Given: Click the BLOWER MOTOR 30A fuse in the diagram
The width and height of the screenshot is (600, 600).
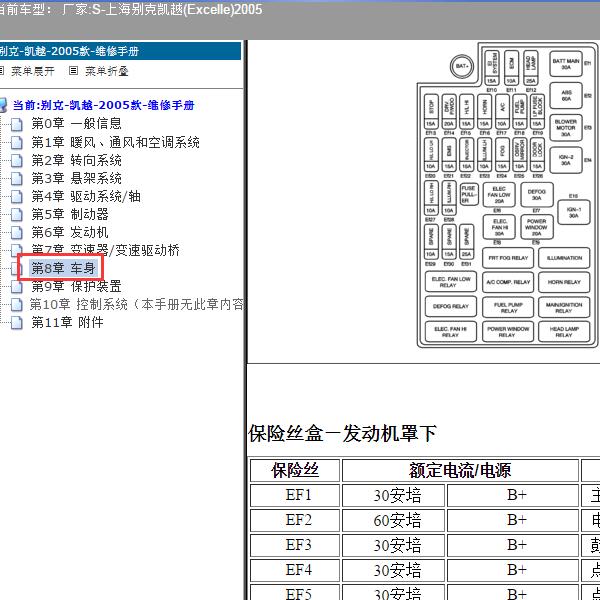Looking at the screenshot, I should [x=566, y=127].
